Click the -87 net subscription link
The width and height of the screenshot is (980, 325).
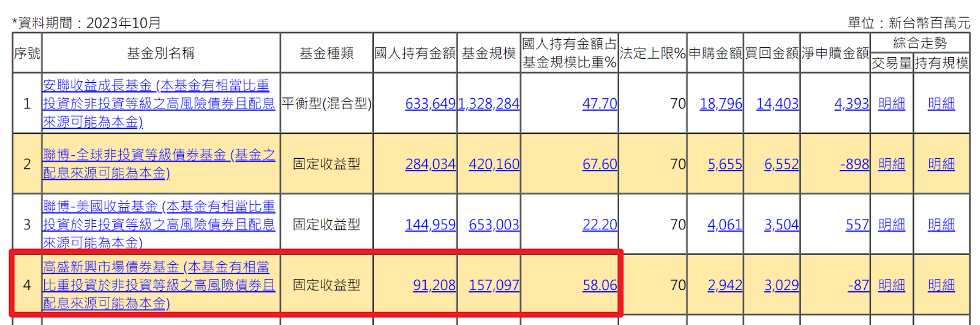tap(859, 286)
